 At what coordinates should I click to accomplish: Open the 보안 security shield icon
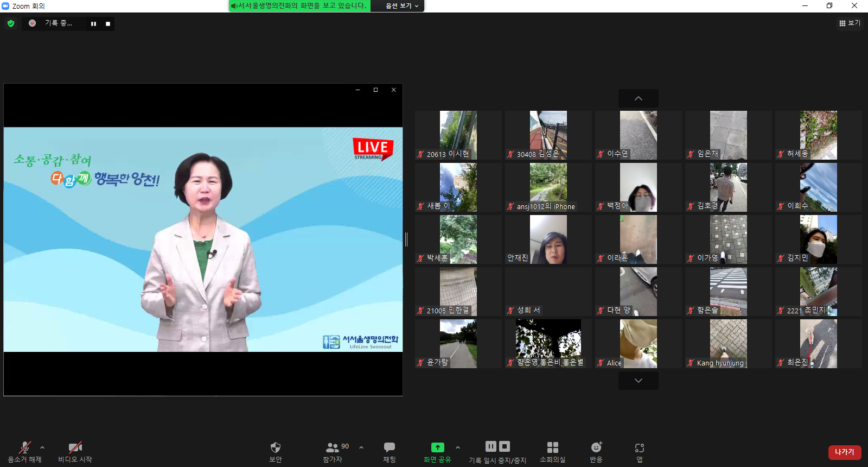[x=276, y=447]
